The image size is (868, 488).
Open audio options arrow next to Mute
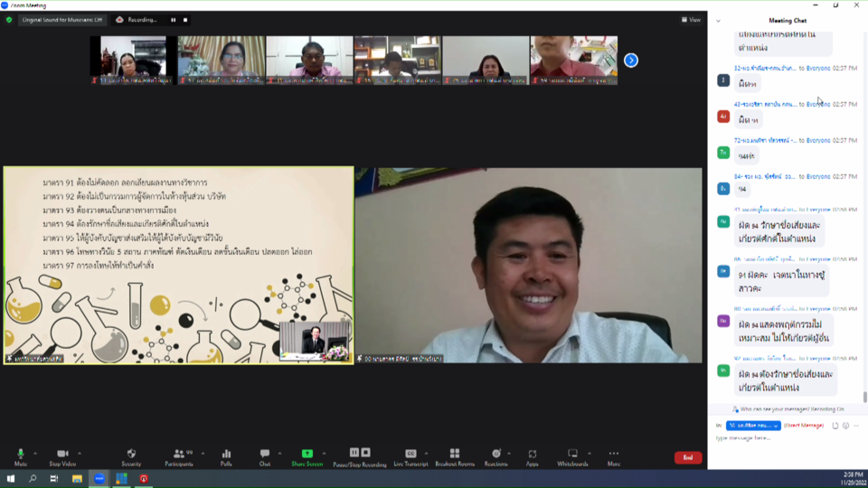[35, 454]
